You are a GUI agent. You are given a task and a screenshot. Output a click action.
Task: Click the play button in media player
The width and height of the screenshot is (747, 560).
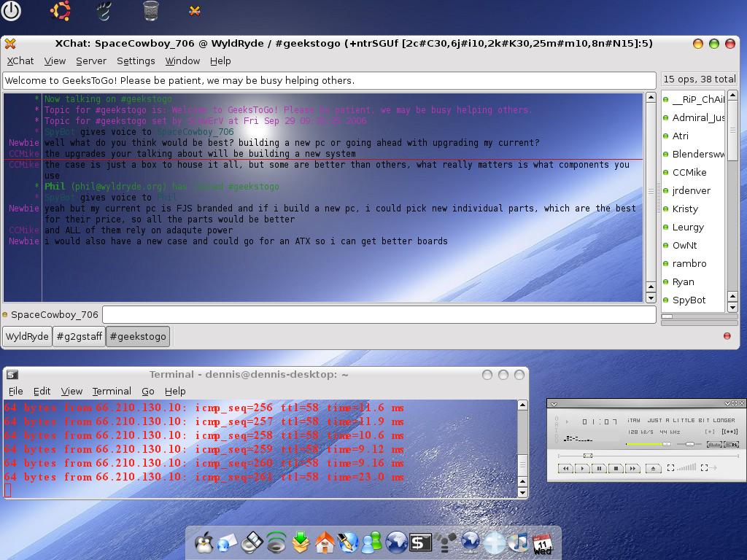(582, 469)
